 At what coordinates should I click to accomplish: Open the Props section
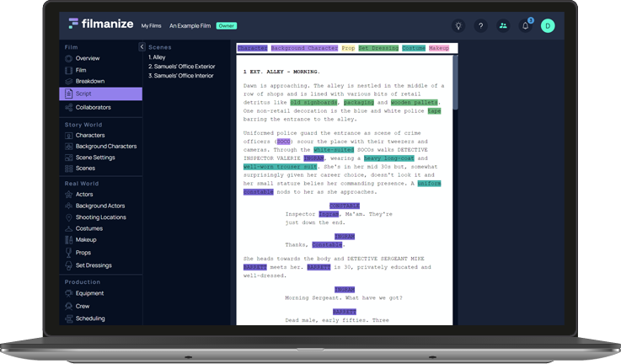[83, 253]
